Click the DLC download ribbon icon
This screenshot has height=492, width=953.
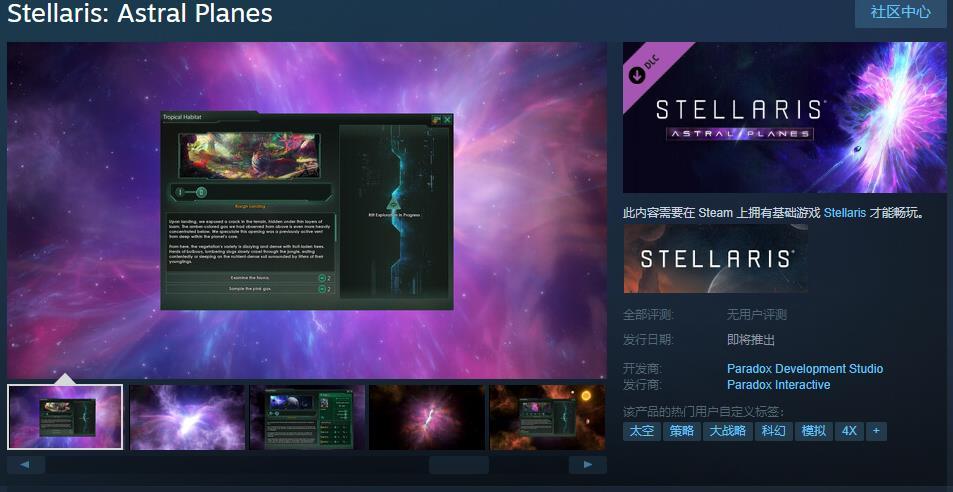(x=637, y=75)
